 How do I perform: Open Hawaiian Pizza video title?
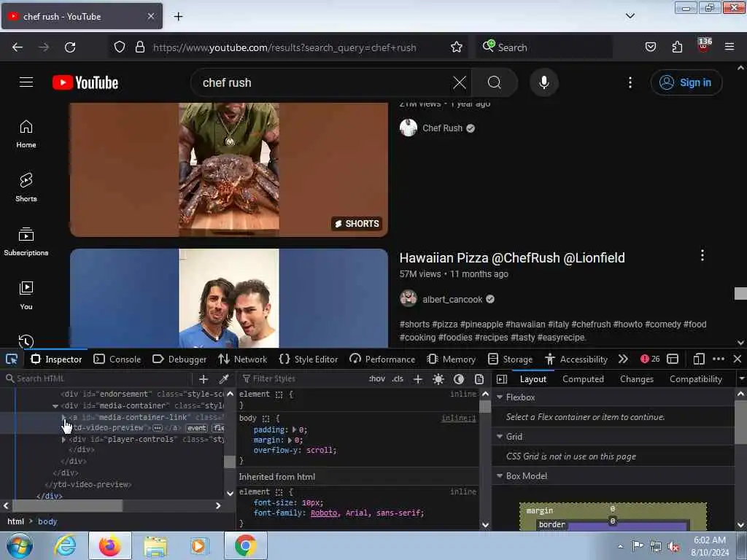tap(512, 258)
